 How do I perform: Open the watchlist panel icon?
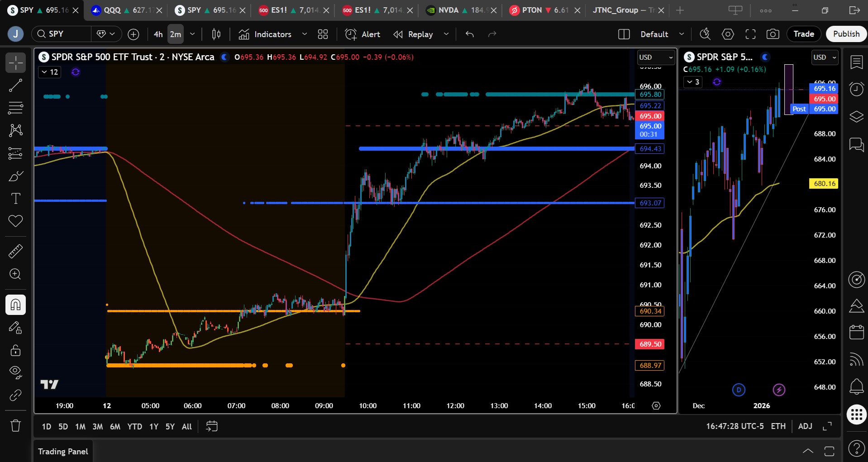tap(856, 63)
